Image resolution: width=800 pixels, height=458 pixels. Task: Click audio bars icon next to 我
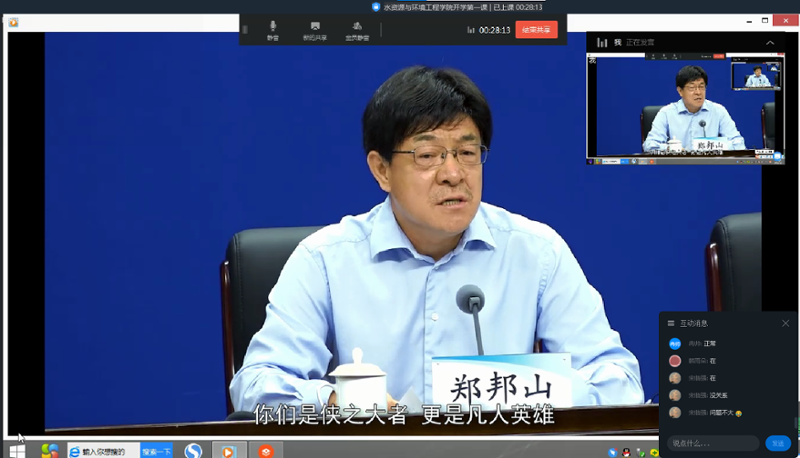tap(602, 42)
